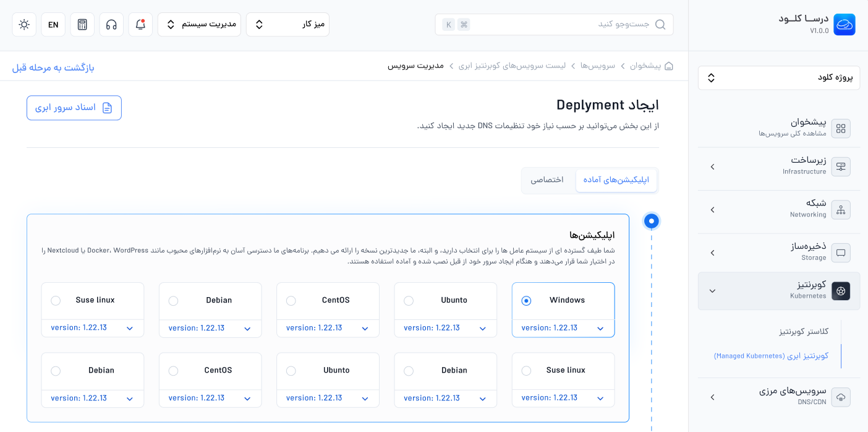The height and width of the screenshot is (432, 868).
Task: Open کوبرنتیز ابری (Managed Kubernetes) item
Action: tap(771, 356)
